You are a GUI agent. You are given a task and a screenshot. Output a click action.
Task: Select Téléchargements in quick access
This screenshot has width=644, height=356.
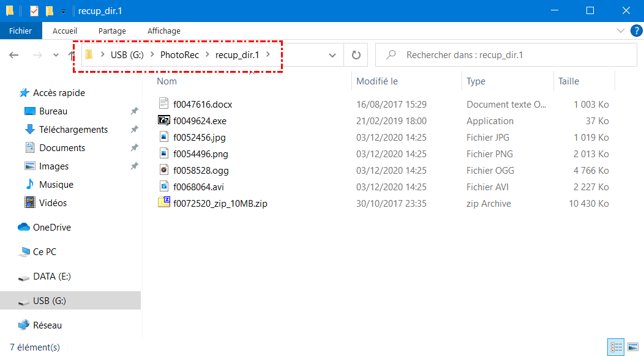73,130
